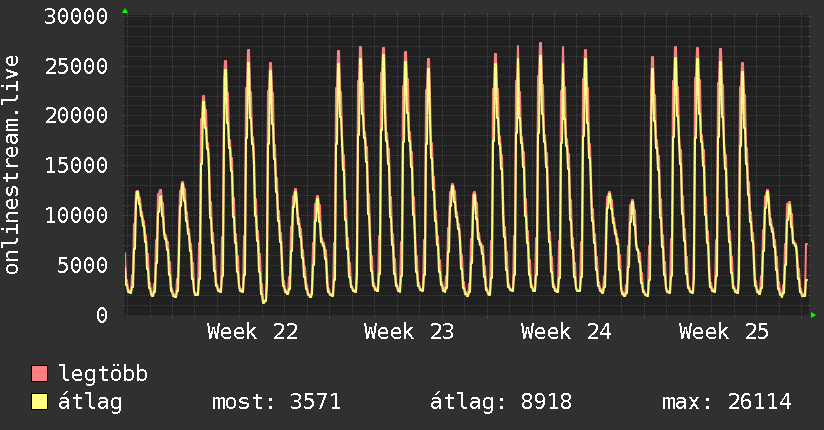The width and height of the screenshot is (824, 430).
Task: Click the yellow átlag legend swatch
Action: 39,402
